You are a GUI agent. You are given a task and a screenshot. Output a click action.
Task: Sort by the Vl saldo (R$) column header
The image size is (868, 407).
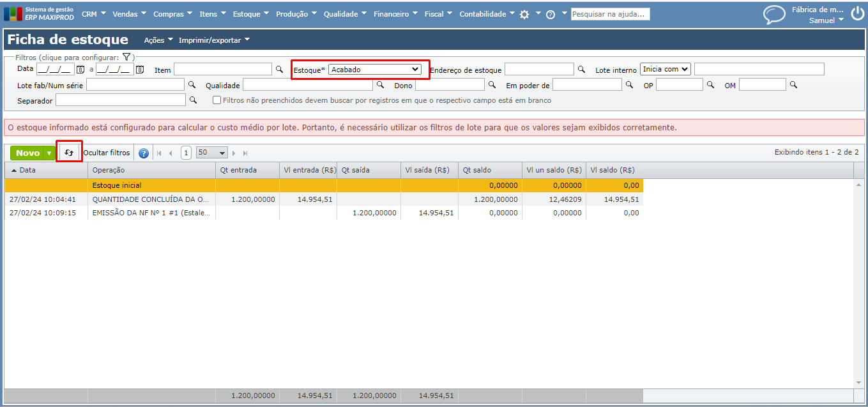(x=614, y=170)
